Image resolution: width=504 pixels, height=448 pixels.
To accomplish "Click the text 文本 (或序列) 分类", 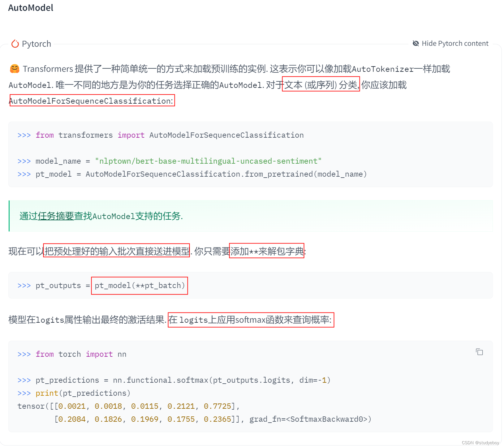I will pyautogui.click(x=321, y=85).
